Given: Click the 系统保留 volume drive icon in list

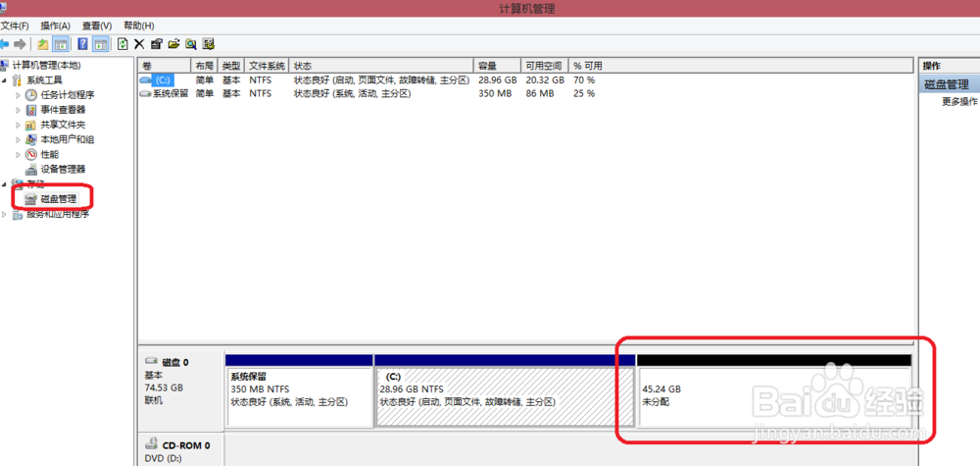Looking at the screenshot, I should [146, 94].
